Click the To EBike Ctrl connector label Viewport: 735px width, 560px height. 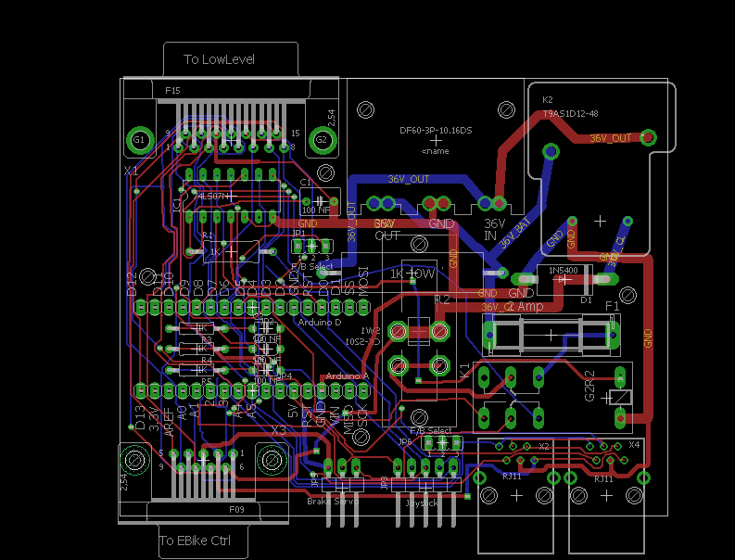point(195,541)
